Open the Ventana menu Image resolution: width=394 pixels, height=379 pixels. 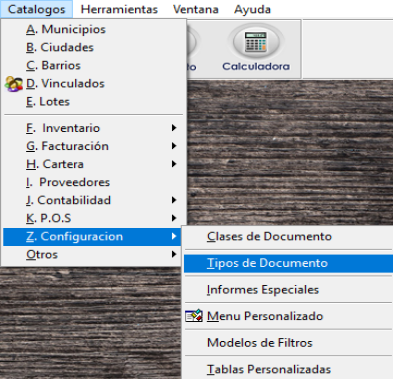coord(196,9)
